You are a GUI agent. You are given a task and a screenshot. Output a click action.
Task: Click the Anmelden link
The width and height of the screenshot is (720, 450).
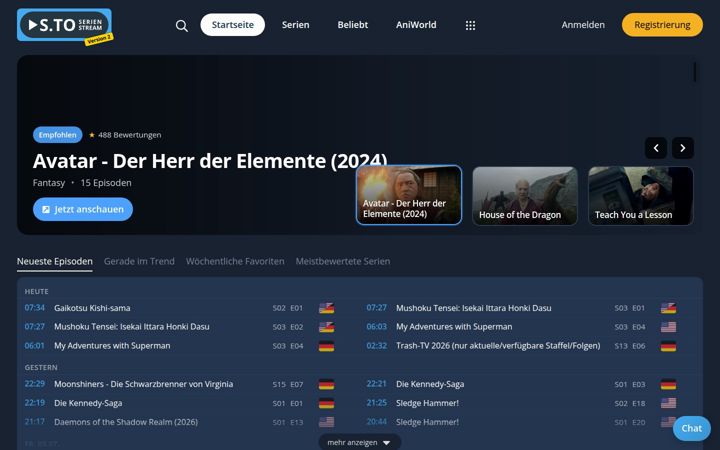(x=583, y=25)
